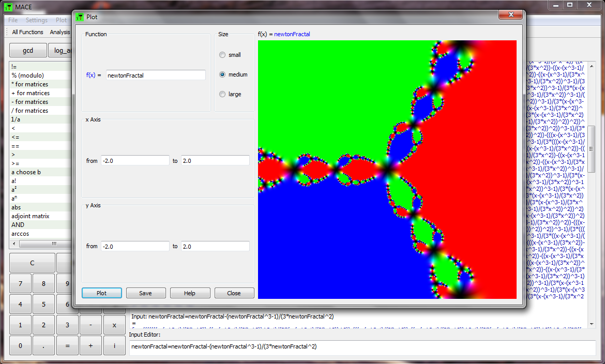Image resolution: width=605 pixels, height=364 pixels.
Task: Select '<=' in the function list
Action: 40,137
